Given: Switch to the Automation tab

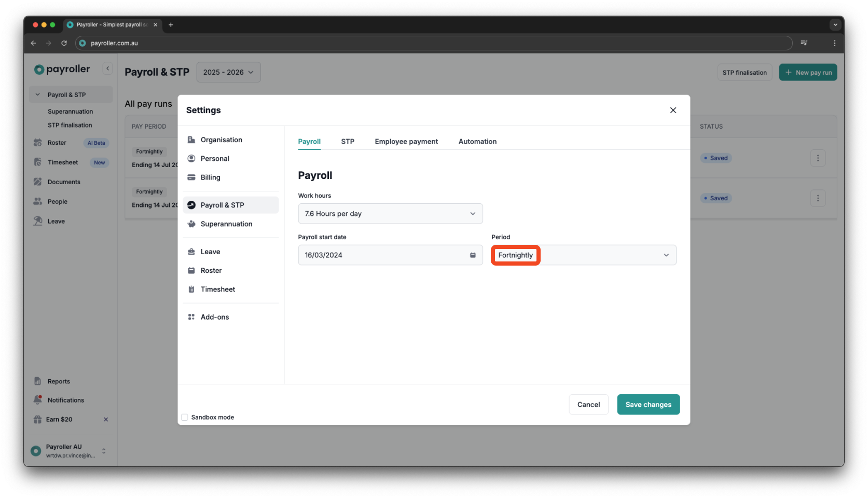Looking at the screenshot, I should [x=477, y=141].
